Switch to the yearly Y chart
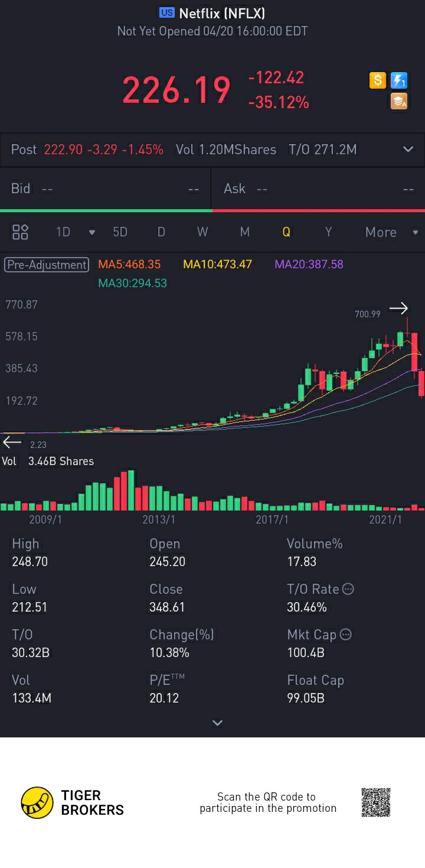425x868 pixels. [x=328, y=232]
